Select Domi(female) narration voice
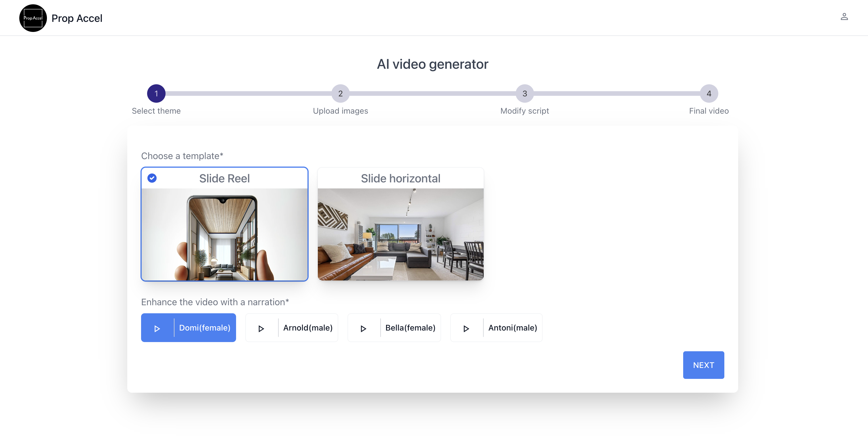868x439 pixels. coord(204,328)
